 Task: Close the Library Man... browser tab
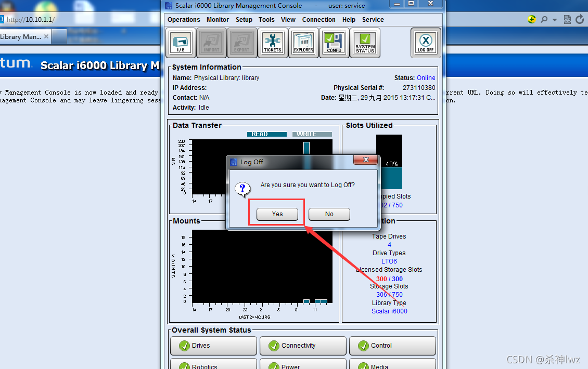coord(46,36)
